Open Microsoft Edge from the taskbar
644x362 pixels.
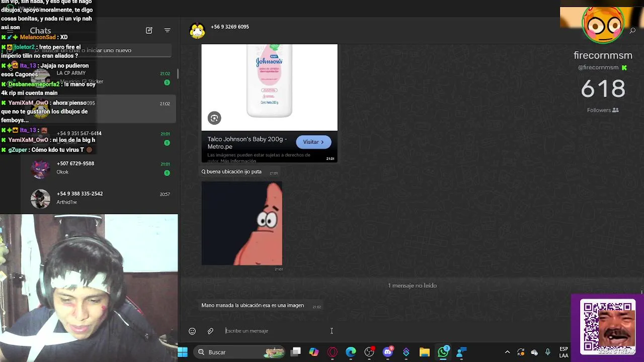click(351, 352)
